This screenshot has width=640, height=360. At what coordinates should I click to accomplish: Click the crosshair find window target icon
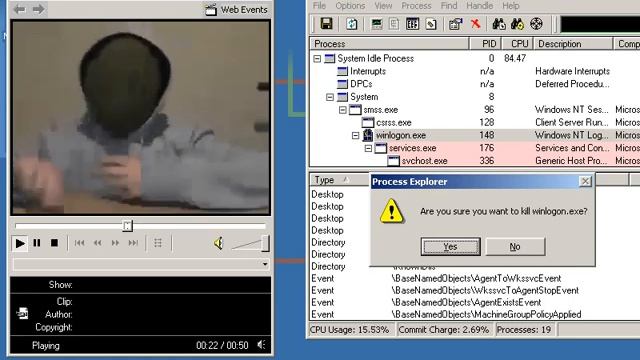pyautogui.click(x=536, y=24)
